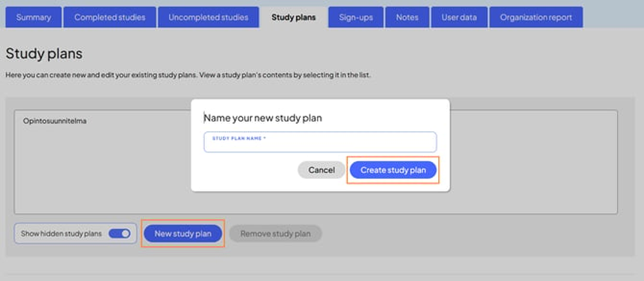Click the 'Show hidden study plans' label text

[62, 234]
